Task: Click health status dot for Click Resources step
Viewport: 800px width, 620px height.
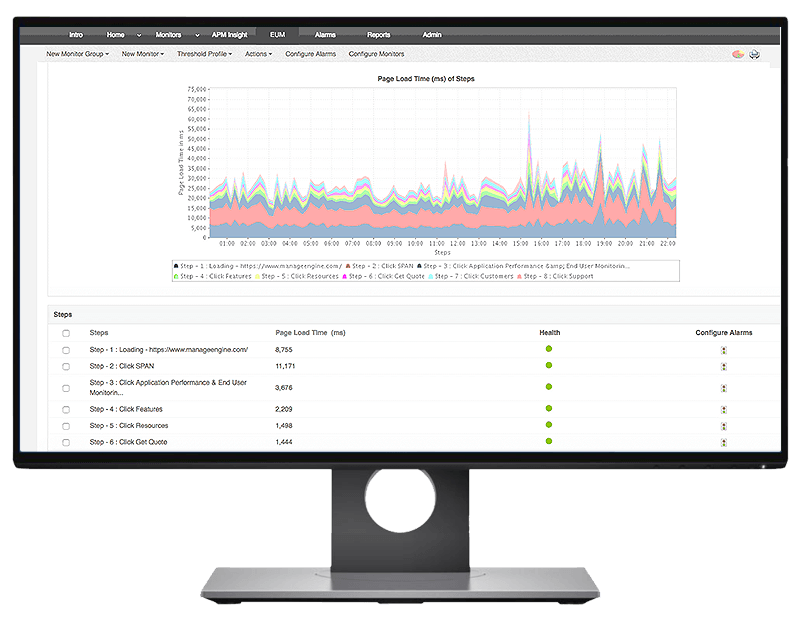Action: pyautogui.click(x=549, y=424)
